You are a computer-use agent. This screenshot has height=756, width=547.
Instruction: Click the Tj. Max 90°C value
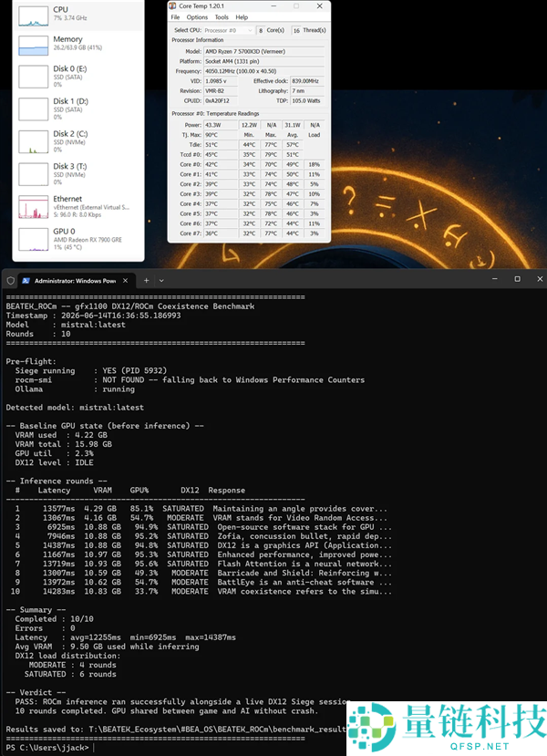[221, 135]
